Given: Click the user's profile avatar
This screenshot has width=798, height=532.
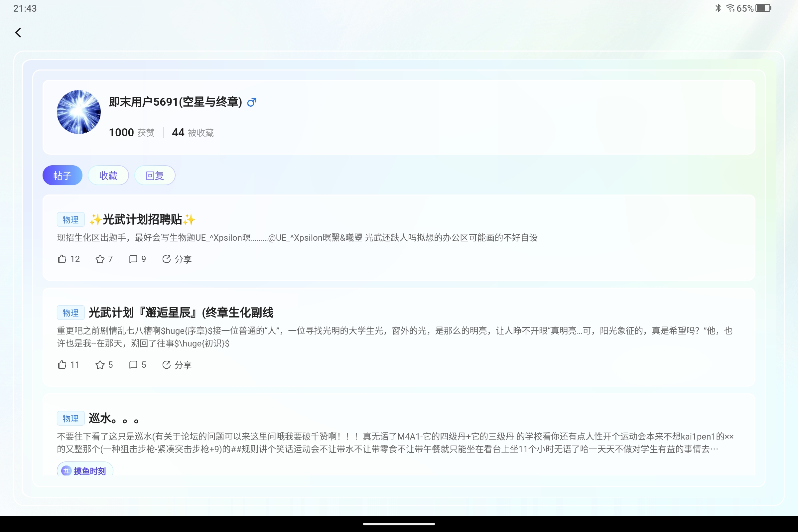Looking at the screenshot, I should coord(79,112).
